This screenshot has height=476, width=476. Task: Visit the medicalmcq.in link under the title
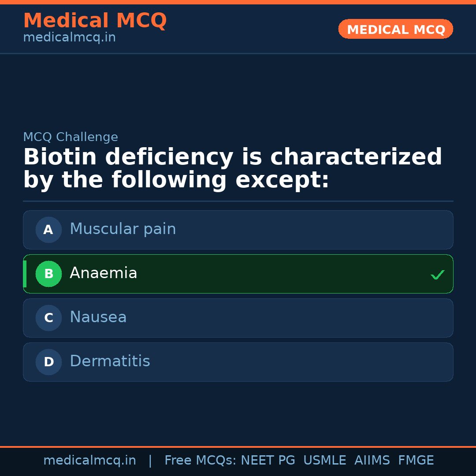[69, 38]
